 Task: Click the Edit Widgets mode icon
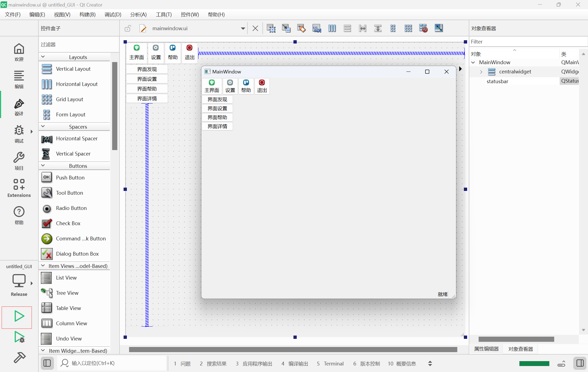[271, 28]
